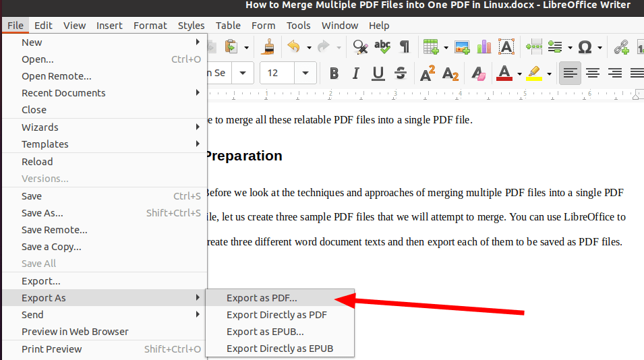
Task: Toggle Strikethrough formatting button
Action: pos(401,73)
